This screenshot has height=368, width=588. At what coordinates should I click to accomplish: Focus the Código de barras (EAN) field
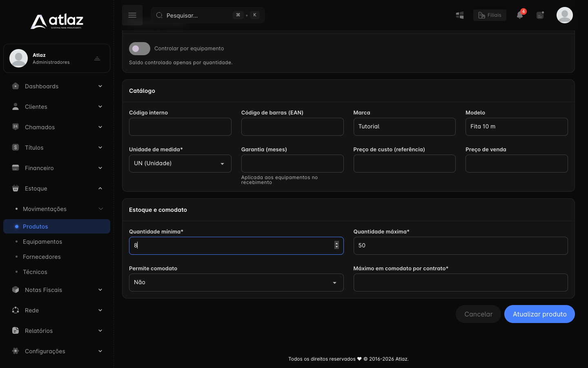(x=292, y=127)
